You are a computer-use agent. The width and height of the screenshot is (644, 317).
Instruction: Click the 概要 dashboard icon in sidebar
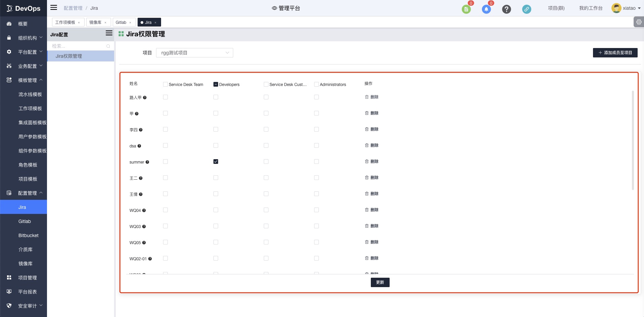9,24
